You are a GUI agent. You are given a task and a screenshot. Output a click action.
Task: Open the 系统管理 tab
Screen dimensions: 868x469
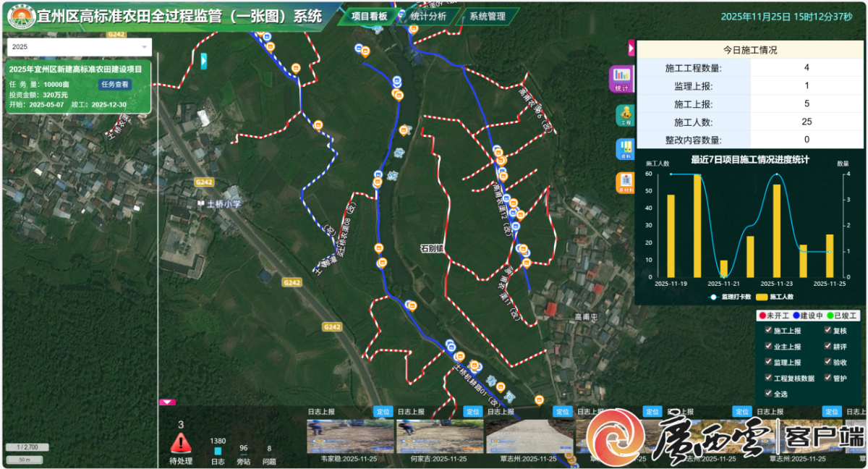(488, 16)
